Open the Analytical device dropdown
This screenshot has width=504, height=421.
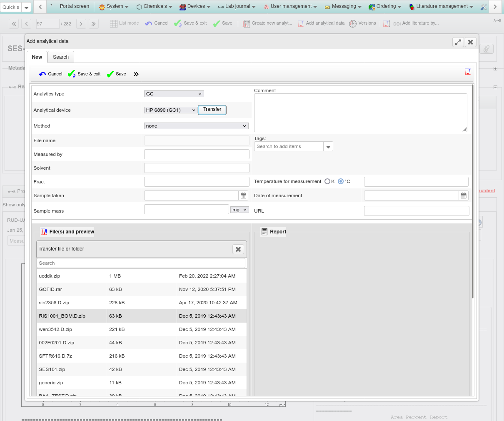170,110
